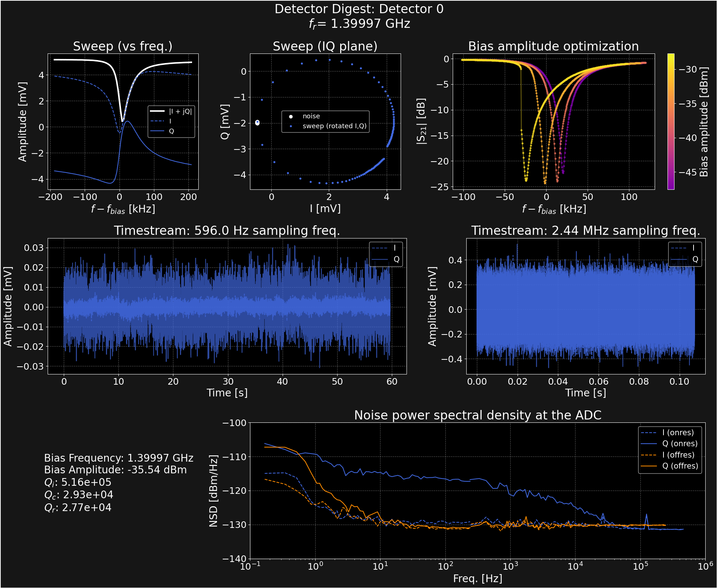This screenshot has width=717, height=588.
Task: Click the Bias Frequency: 1.39997 GHz text
Action: point(118,458)
